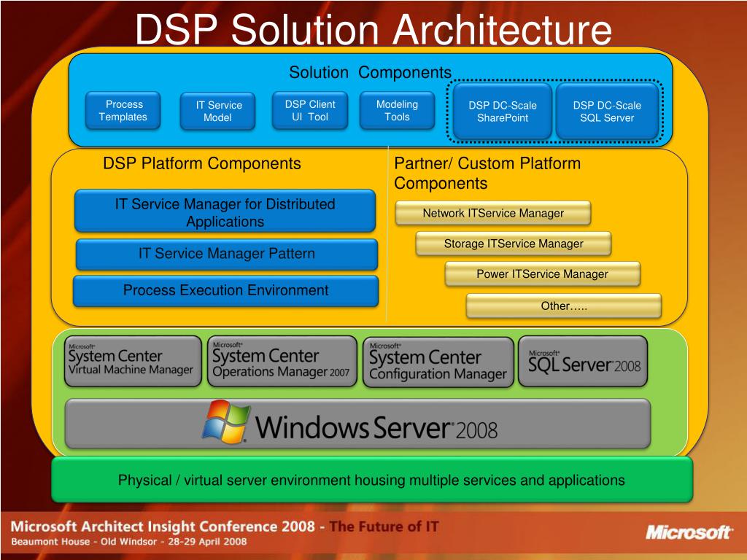Viewport: 747px width, 560px height.
Task: Click the Power ITService Manager bar
Action: 542,274
